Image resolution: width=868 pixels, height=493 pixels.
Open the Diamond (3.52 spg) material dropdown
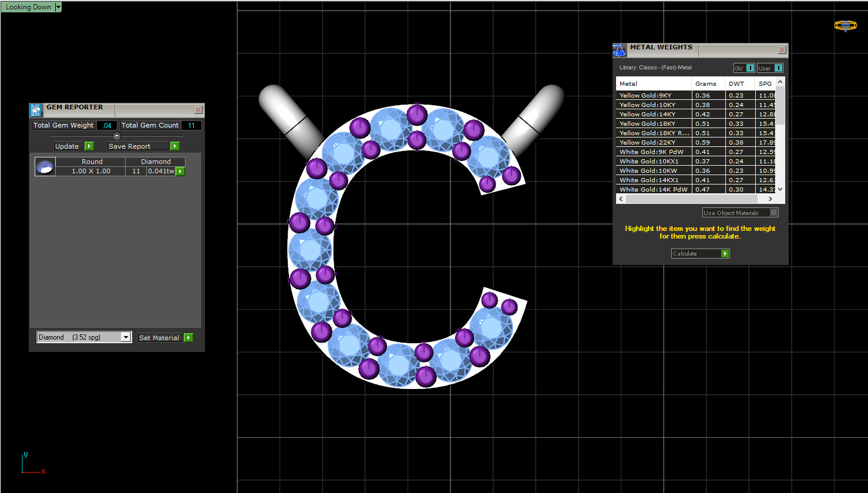point(84,337)
